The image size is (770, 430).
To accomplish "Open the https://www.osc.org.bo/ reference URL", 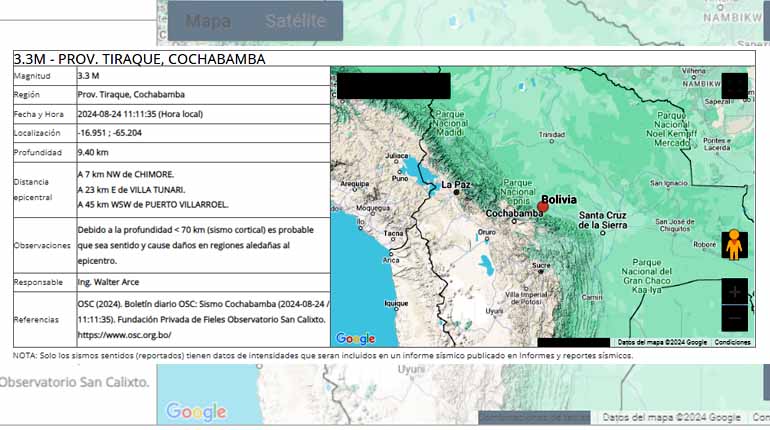I will [124, 335].
